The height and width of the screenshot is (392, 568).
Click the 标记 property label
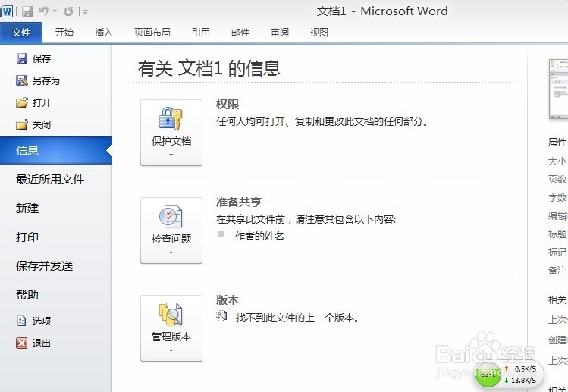click(x=557, y=252)
